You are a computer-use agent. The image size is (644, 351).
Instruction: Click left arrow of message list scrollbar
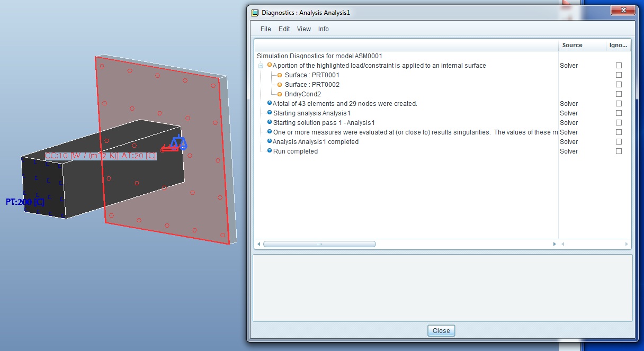258,244
